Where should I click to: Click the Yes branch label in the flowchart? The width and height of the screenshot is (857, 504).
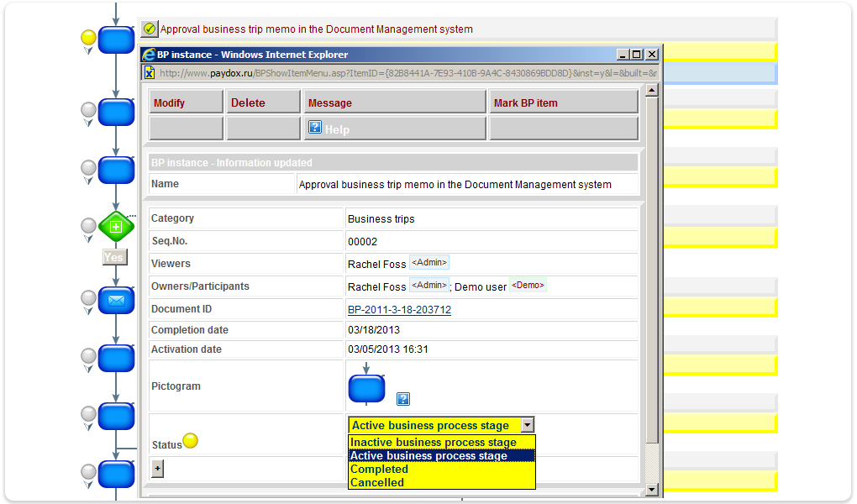115,257
